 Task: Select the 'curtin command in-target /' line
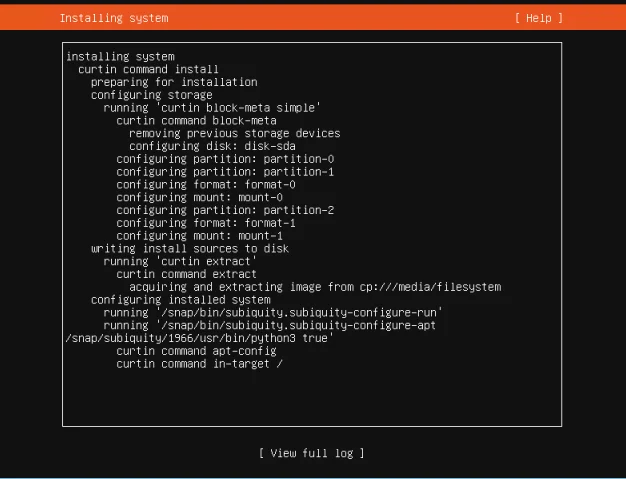click(x=199, y=364)
